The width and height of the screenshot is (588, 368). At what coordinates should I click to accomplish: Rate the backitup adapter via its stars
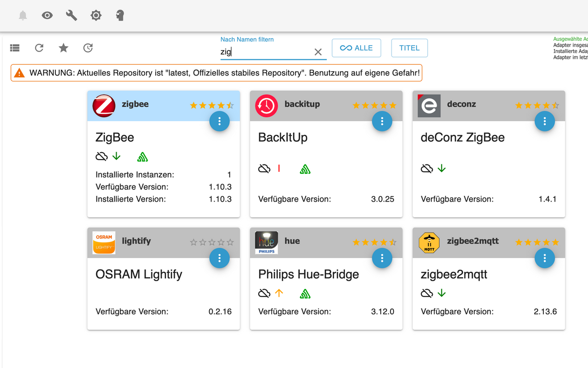[x=375, y=105]
